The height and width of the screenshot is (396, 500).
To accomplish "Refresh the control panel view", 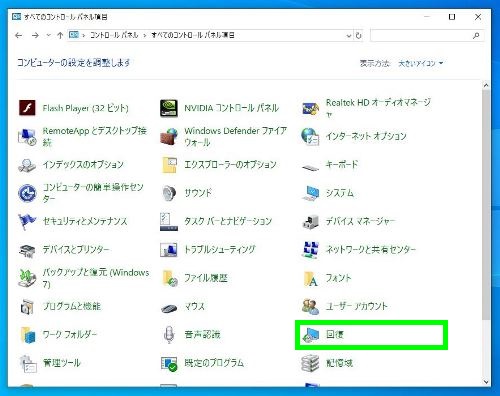I will tap(359, 35).
